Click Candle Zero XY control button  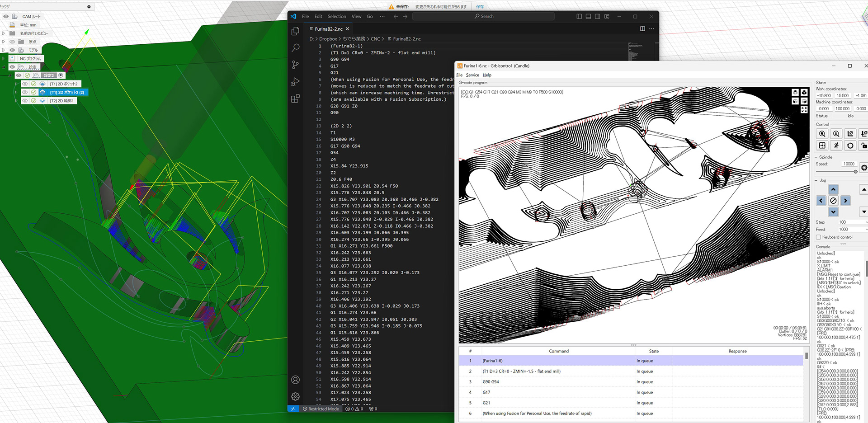(x=850, y=134)
